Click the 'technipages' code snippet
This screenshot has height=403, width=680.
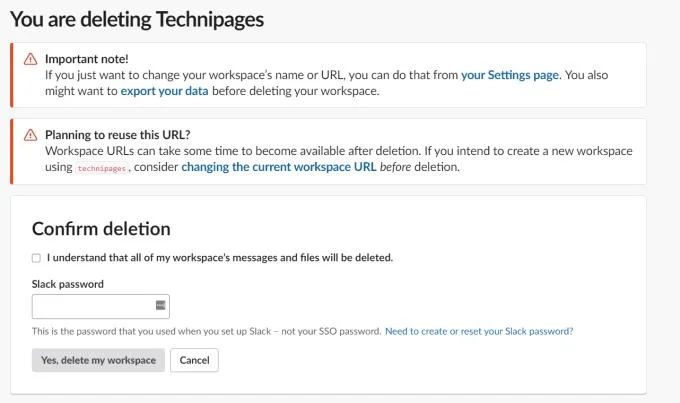tap(102, 168)
